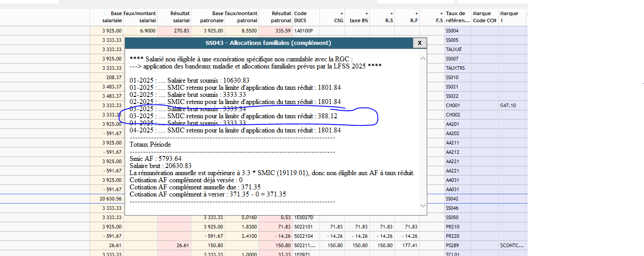Click the 0.0160 patronal rate cell
This screenshot has height=256, width=644.
[x=242, y=217]
